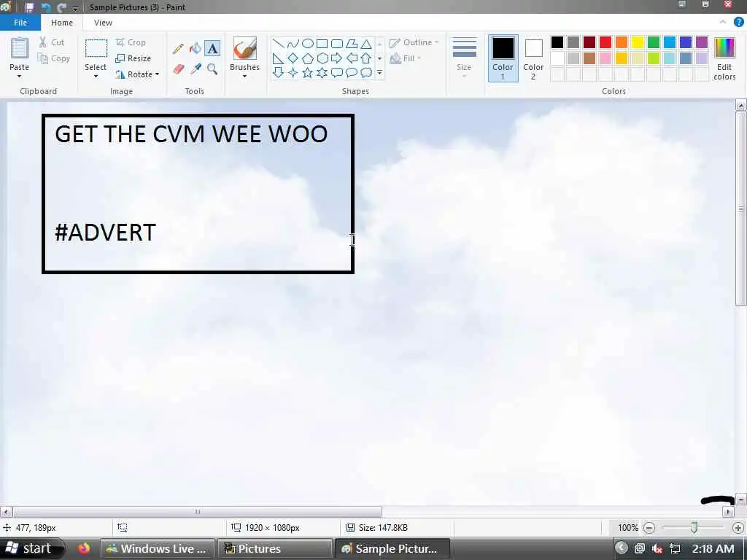Image resolution: width=747 pixels, height=560 pixels.
Task: Pick the yellow color swatch
Action: coord(638,42)
